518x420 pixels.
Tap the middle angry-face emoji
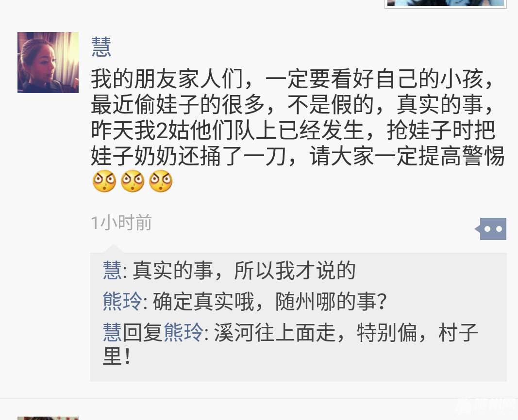(x=133, y=181)
